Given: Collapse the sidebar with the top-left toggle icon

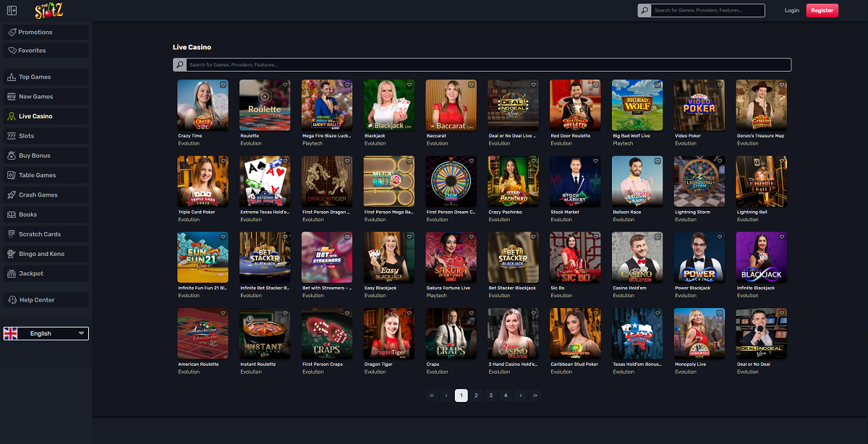Looking at the screenshot, I should (x=11, y=10).
